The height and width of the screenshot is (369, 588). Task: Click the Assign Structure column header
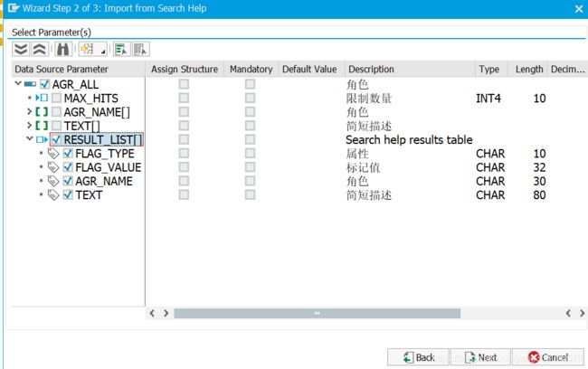click(x=185, y=69)
